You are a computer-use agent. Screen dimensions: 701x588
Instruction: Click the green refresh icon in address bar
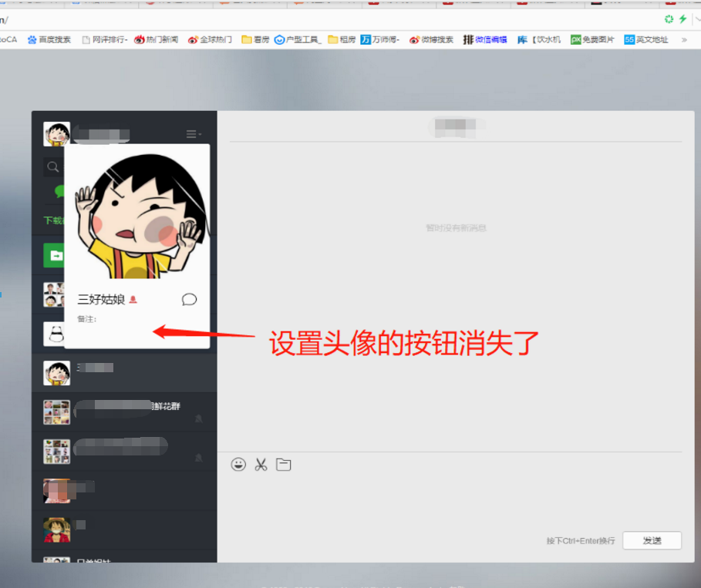click(x=669, y=18)
